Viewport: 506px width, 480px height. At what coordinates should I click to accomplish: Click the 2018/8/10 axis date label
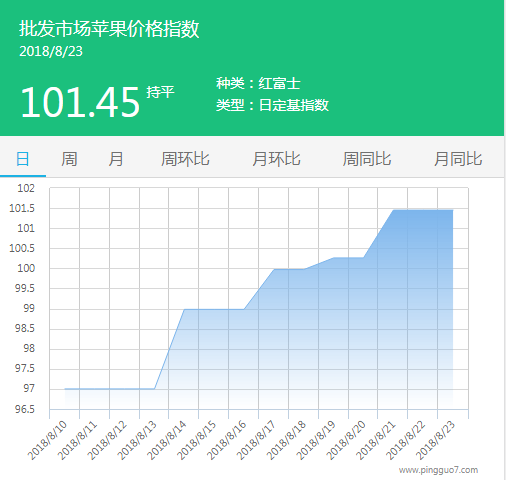pyautogui.click(x=47, y=440)
